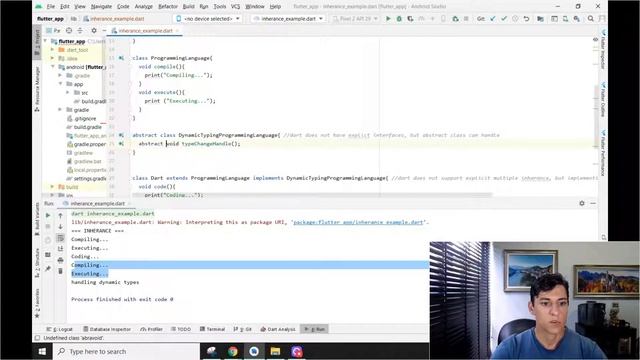Screen dimensions: 640x360
Task: Open Profiler tool window
Action: tap(151, 329)
